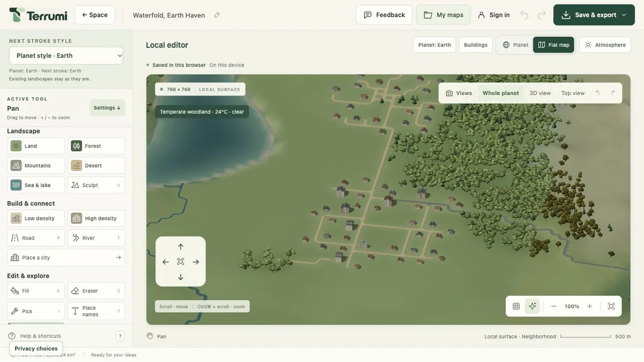Click Sign in

click(494, 15)
